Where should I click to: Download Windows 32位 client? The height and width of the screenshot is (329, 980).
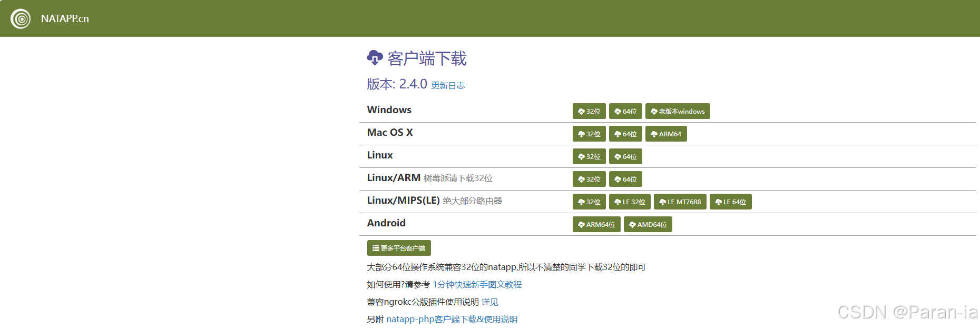[x=589, y=111]
